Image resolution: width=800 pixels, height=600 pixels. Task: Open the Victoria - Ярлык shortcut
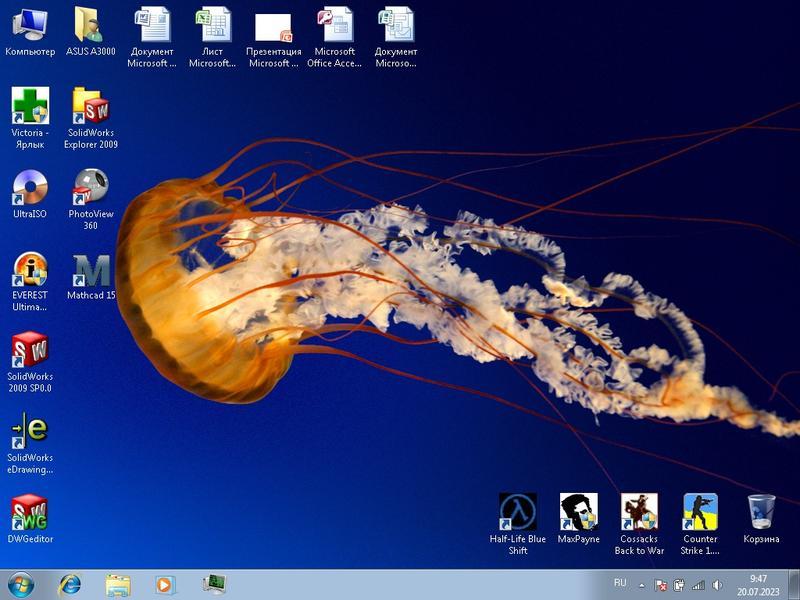[x=30, y=107]
